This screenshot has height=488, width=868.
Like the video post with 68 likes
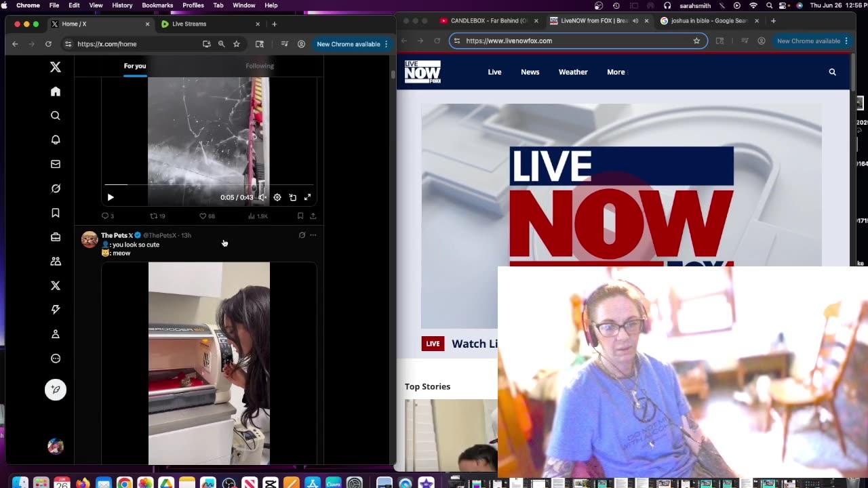click(x=207, y=216)
